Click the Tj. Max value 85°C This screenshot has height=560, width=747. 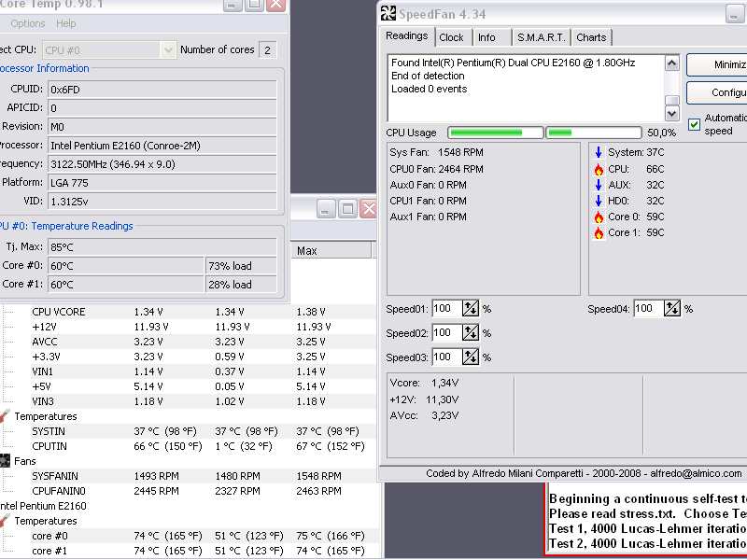(x=162, y=247)
